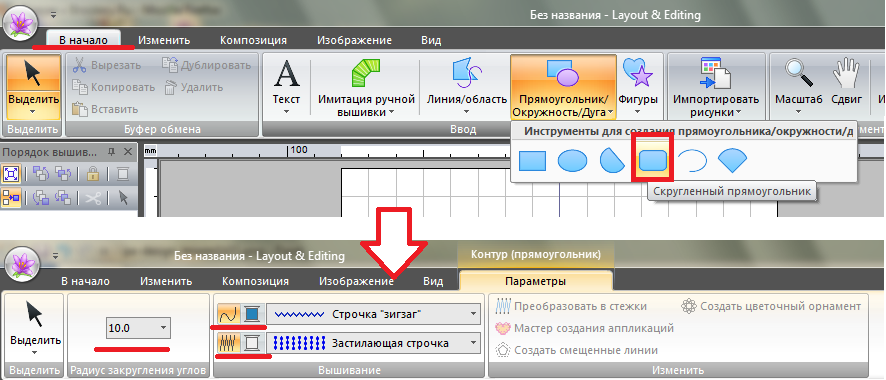886x380 pixels.
Task: Switch to Композиция tab in lower ribbon
Action: click(255, 281)
